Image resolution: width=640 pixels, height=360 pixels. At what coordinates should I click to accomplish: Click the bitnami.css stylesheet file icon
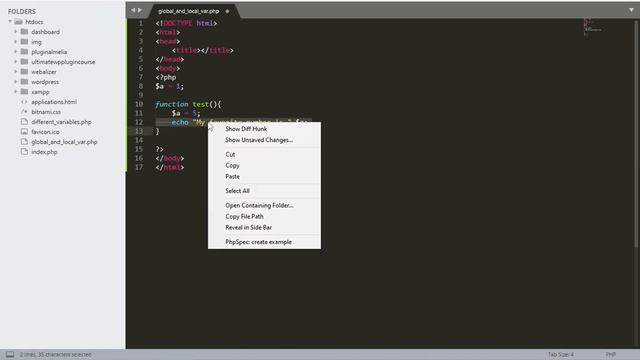pyautogui.click(x=24, y=111)
